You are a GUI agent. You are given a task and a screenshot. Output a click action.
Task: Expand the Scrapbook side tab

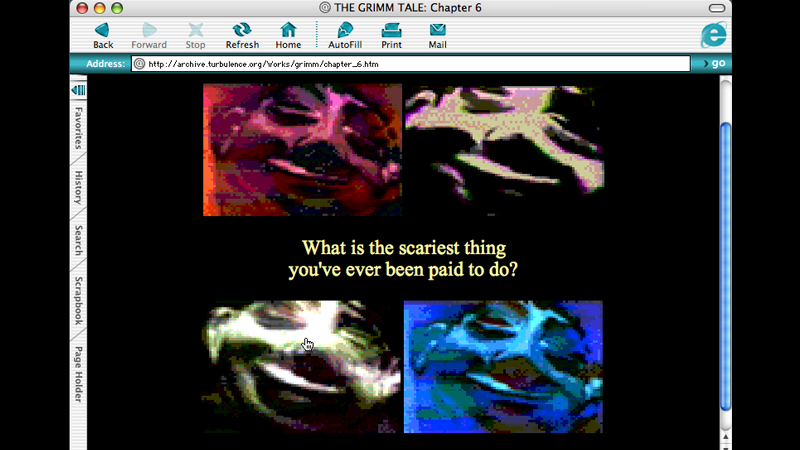click(x=78, y=300)
